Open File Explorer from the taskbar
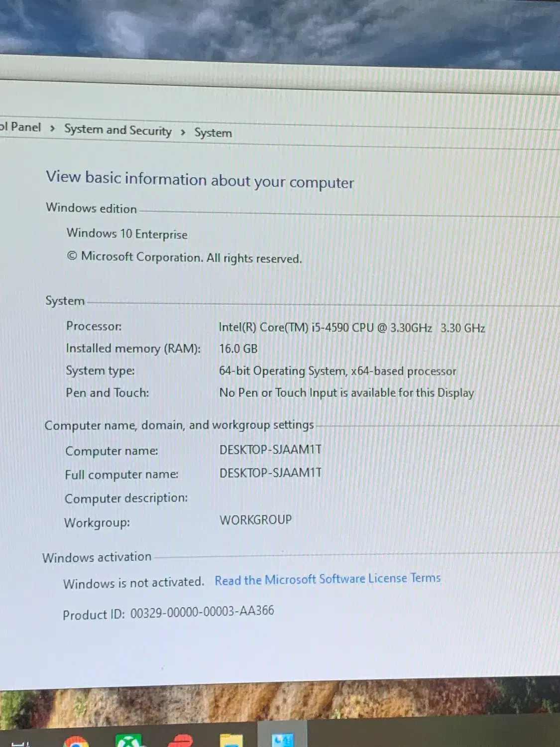The height and width of the screenshot is (747, 560). tap(231, 742)
